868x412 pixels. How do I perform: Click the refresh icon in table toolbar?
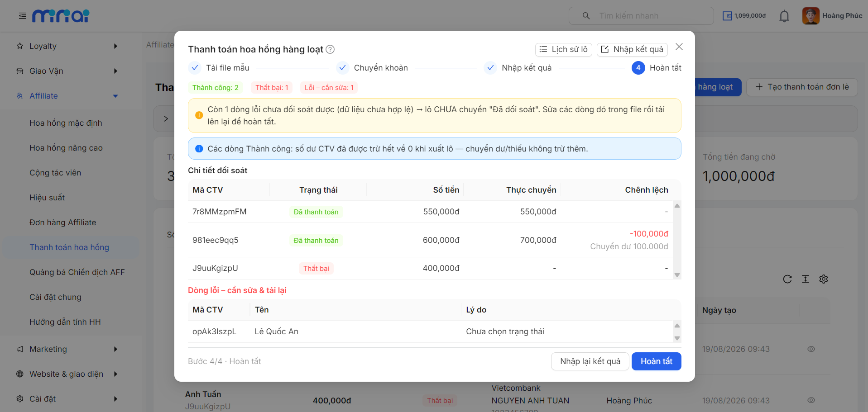tap(787, 279)
